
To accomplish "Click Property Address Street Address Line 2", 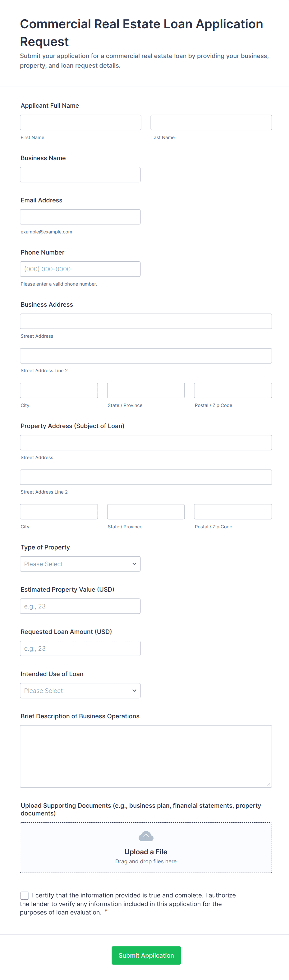I will click(x=146, y=477).
